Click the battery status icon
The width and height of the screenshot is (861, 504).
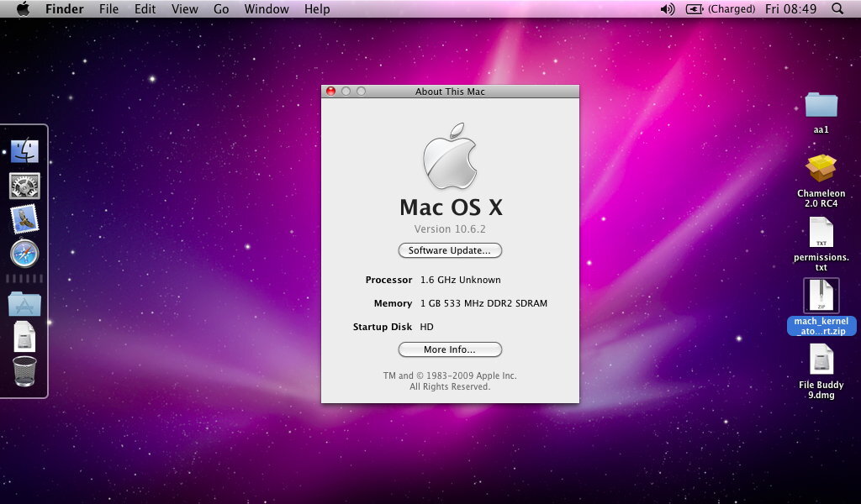694,8
